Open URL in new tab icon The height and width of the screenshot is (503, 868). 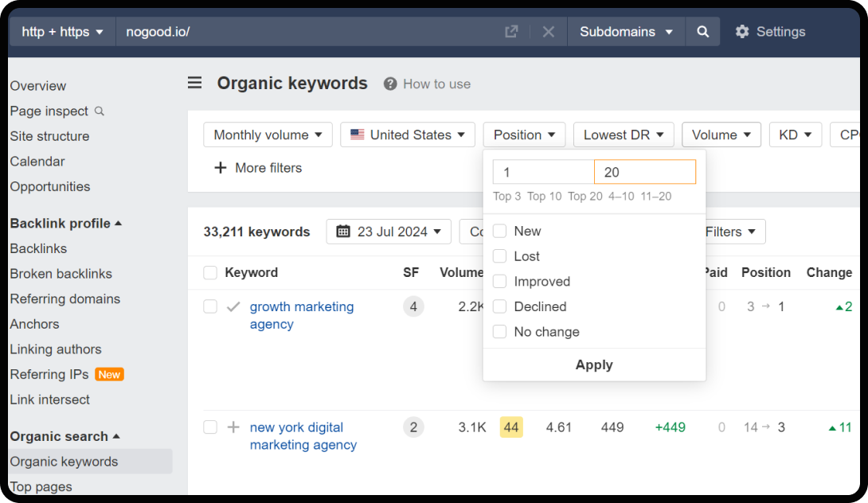tap(511, 32)
